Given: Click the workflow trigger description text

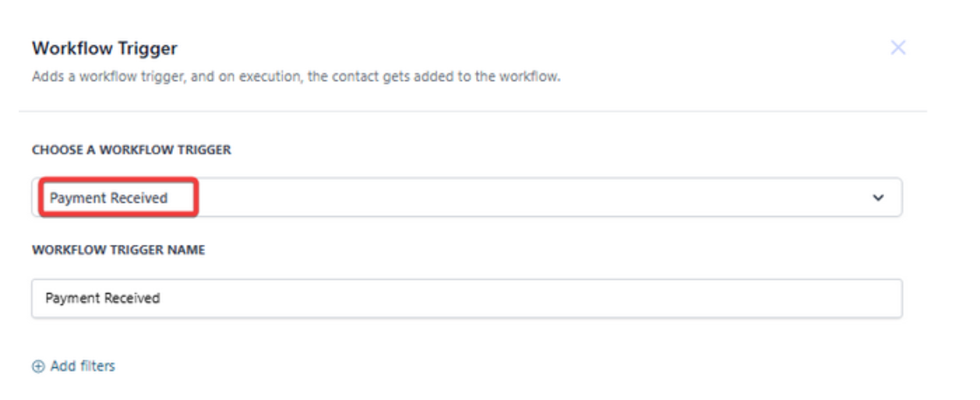Looking at the screenshot, I should (296, 77).
